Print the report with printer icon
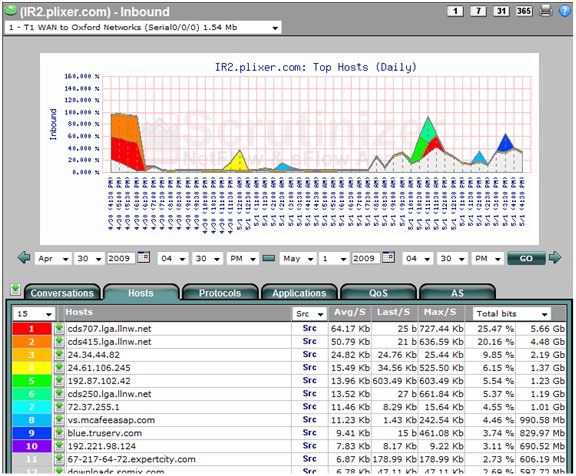The height and width of the screenshot is (476, 576). click(546, 11)
